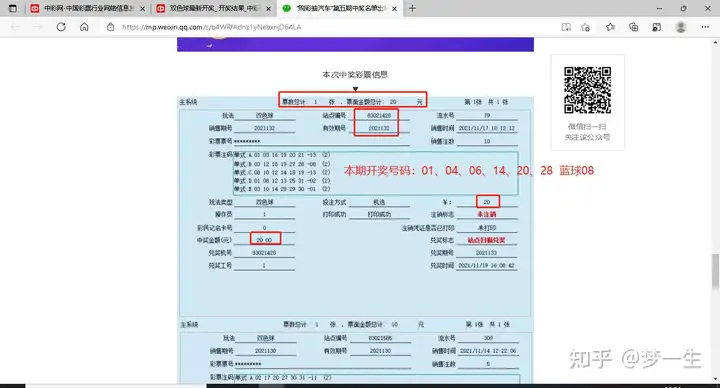Screen dimensions: 720x388
Task: Click the vertical scrollbar thumb
Action: pyautogui.click(x=715, y=271)
